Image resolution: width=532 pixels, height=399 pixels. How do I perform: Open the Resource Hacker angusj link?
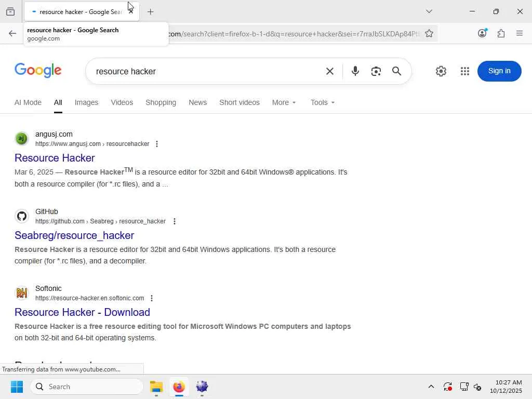coord(55,158)
